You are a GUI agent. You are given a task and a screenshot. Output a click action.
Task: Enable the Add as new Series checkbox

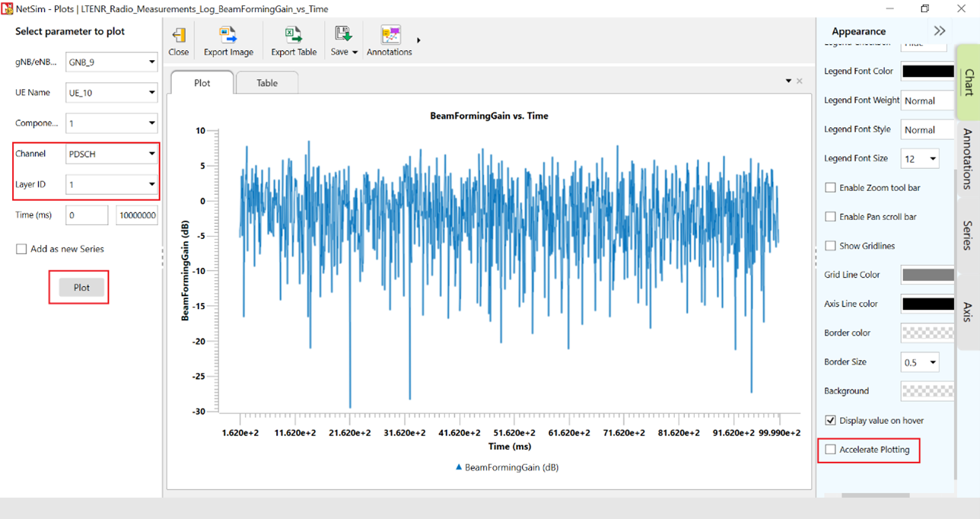point(21,249)
